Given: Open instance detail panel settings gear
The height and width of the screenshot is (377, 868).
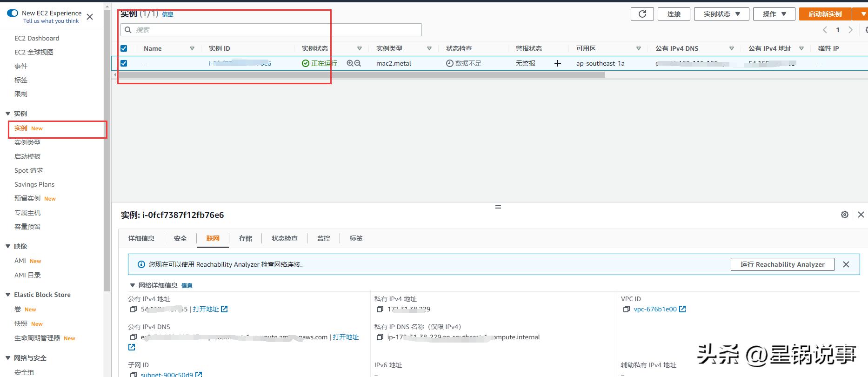Looking at the screenshot, I should (x=845, y=215).
